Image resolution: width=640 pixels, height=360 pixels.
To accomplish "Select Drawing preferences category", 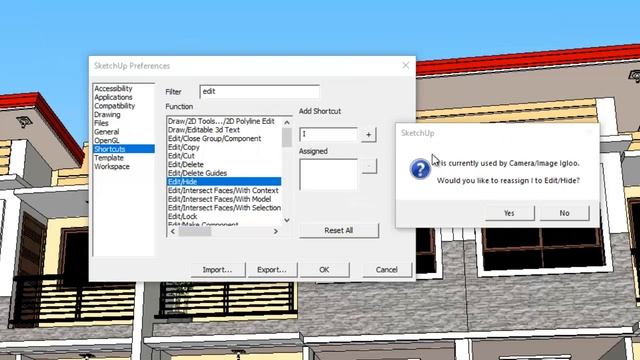I will click(107, 115).
